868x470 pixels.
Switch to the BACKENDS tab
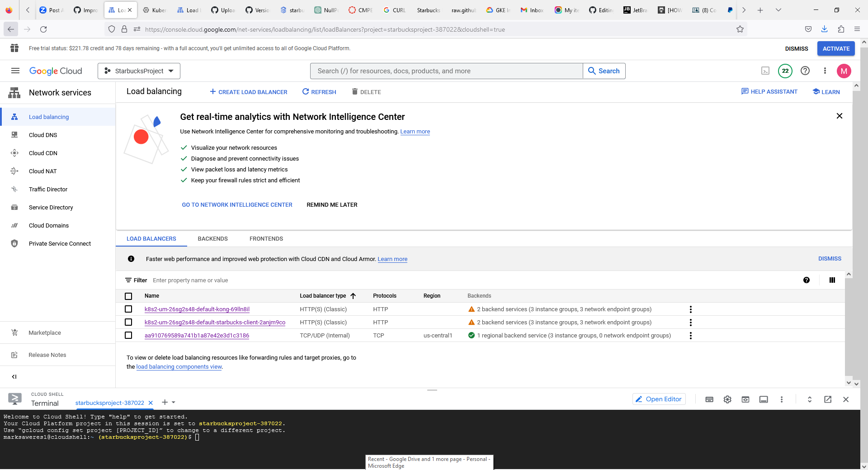click(x=212, y=239)
